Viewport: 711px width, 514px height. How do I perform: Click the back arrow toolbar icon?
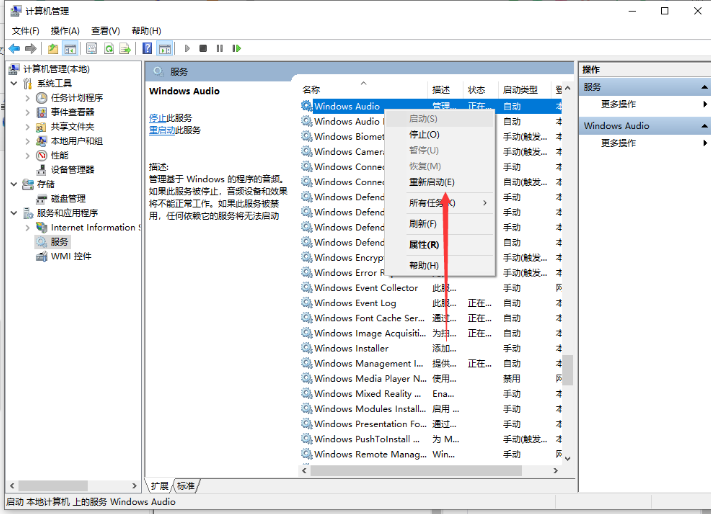(x=15, y=48)
